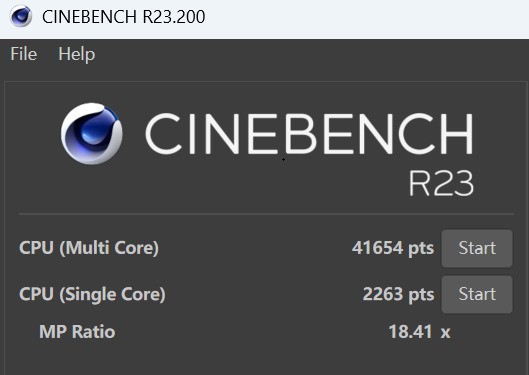Click the large Cinebench sphere logo
The height and width of the screenshot is (375, 529).
tap(92, 134)
